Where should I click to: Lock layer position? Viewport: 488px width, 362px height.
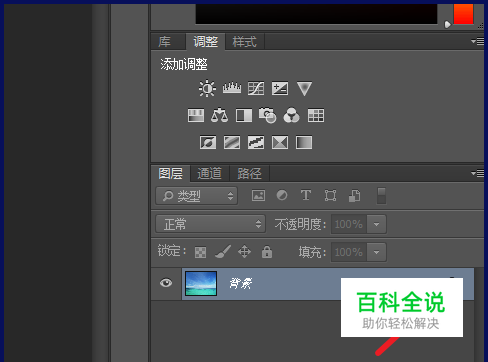tap(244, 252)
